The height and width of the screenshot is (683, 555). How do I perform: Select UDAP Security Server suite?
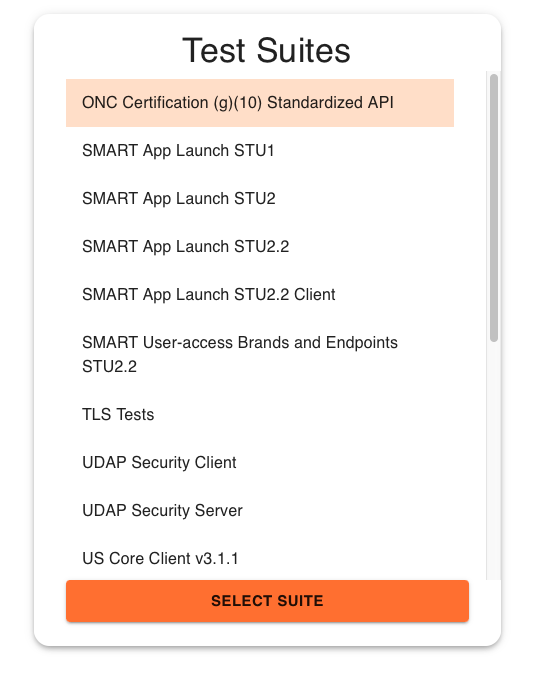260,510
